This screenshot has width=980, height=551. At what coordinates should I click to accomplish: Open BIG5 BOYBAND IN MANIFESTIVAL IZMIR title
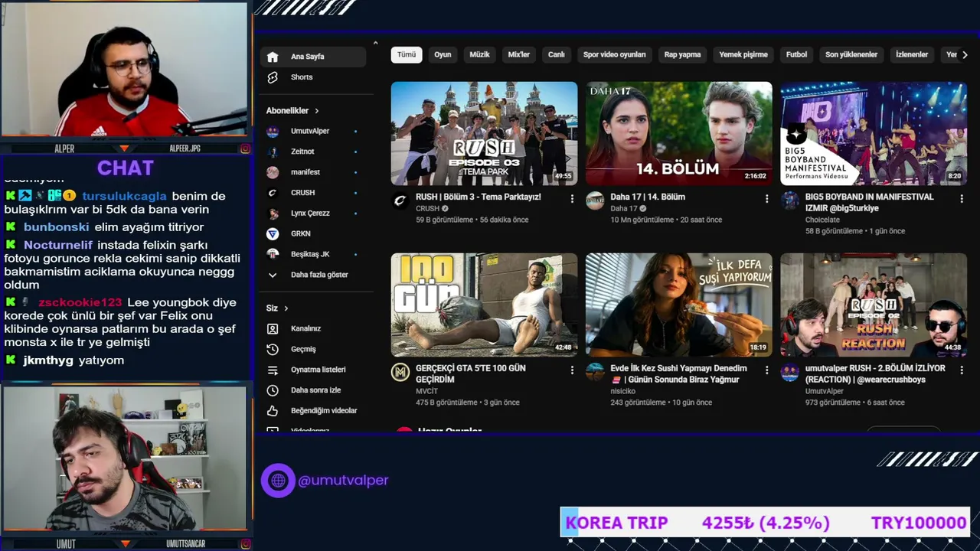pos(870,202)
